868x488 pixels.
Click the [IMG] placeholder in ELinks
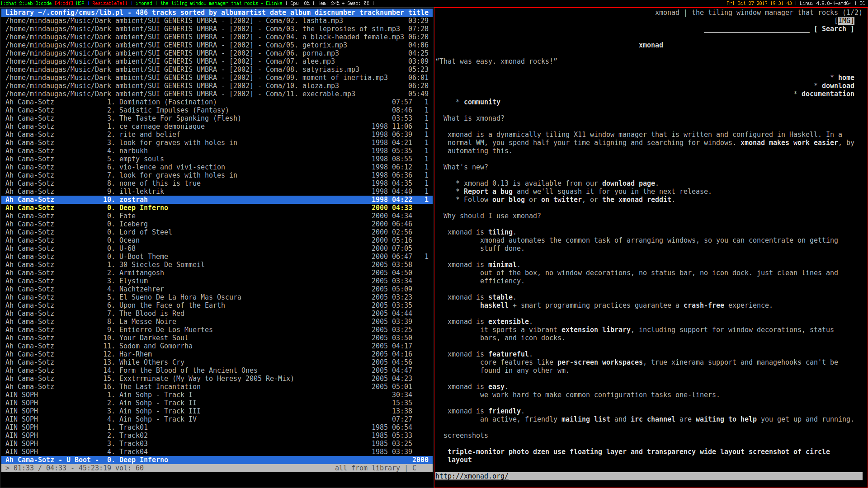(845, 21)
